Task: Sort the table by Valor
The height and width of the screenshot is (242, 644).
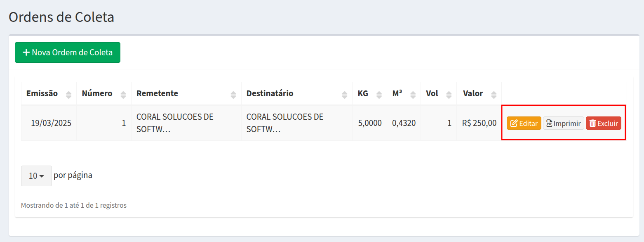Action: point(494,95)
